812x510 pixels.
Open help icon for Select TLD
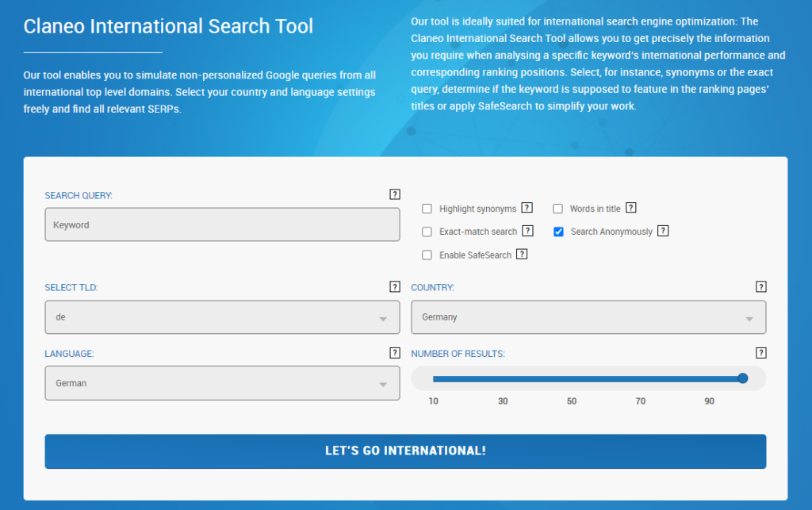tap(395, 287)
